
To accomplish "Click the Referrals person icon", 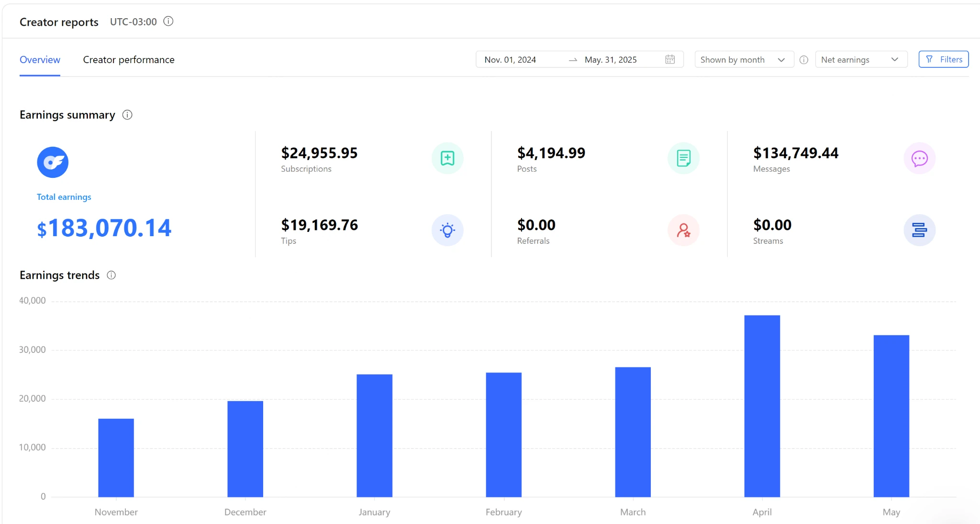I will coord(683,230).
